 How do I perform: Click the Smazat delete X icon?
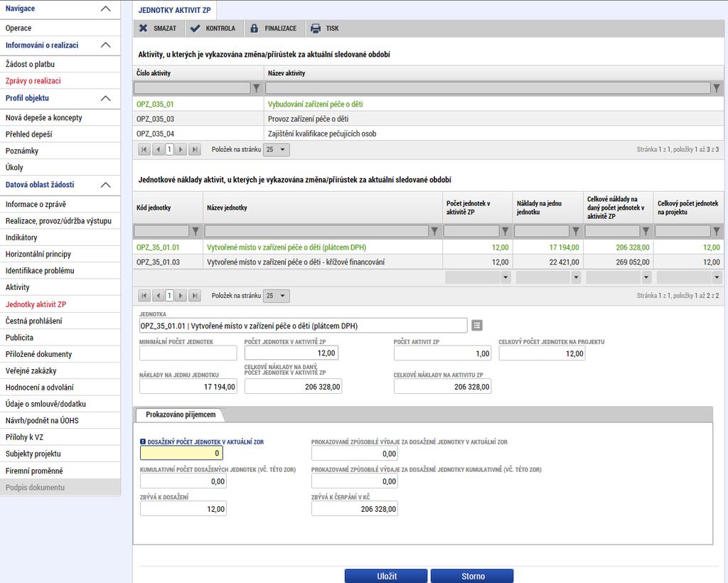[x=144, y=28]
